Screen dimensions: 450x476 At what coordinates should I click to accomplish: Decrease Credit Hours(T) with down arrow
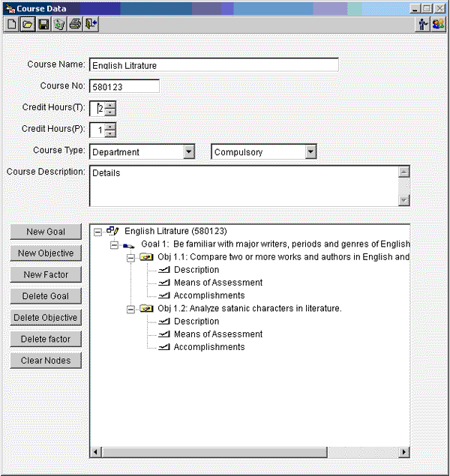click(110, 112)
